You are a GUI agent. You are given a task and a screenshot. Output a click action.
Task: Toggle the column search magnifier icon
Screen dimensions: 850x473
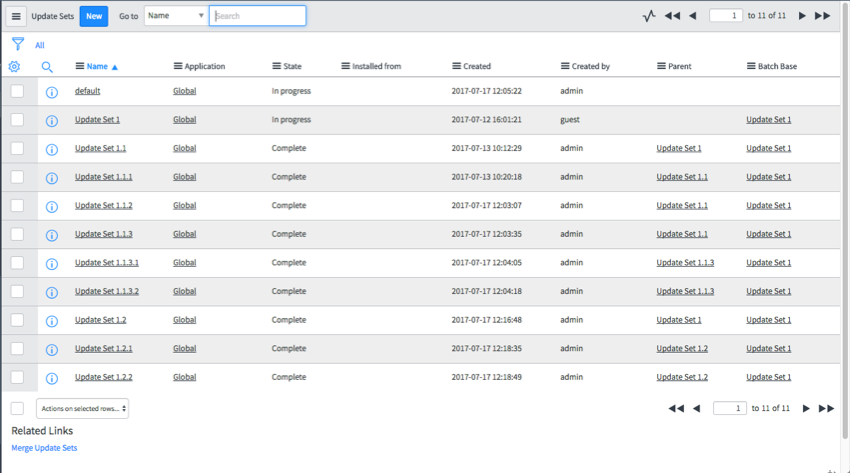[x=47, y=67]
